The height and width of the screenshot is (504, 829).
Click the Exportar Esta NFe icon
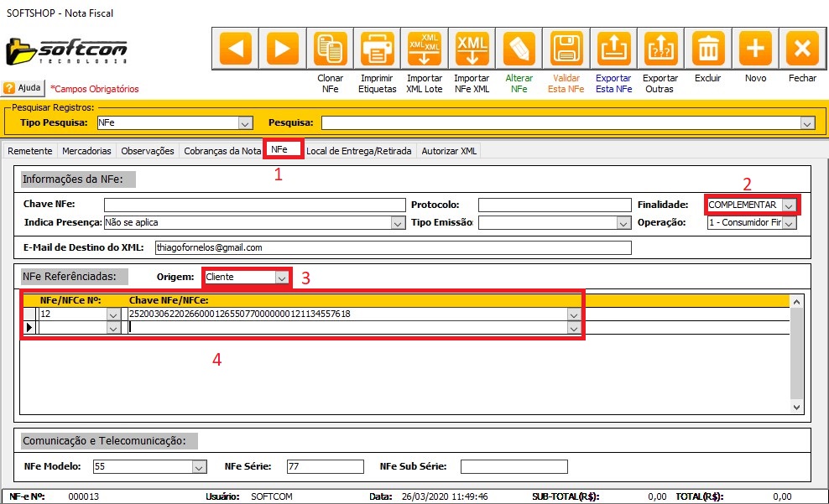pos(613,49)
